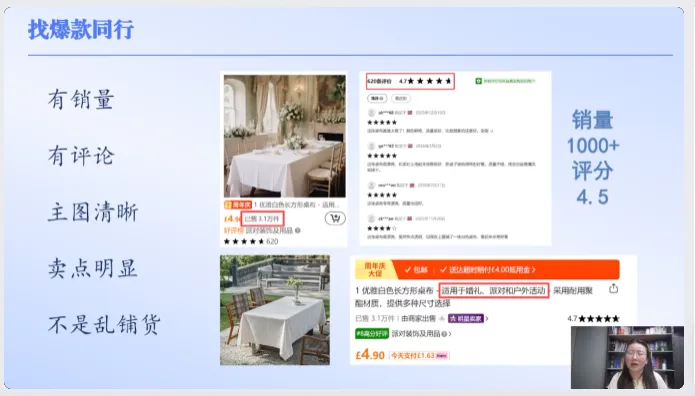Click the 好评榜 label on the product card
This screenshot has width=695, height=396.
pyautogui.click(x=234, y=231)
